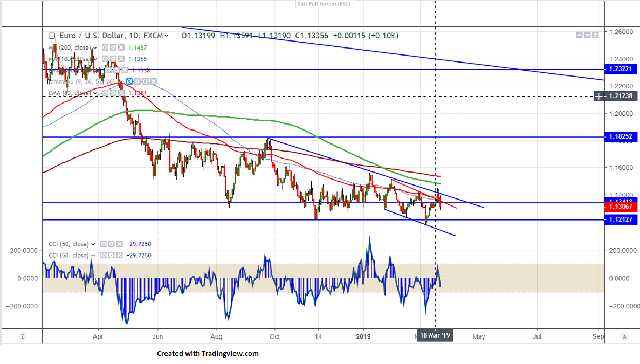Remove the MA (200, close) indicator
This screenshot has width=640, height=364.
point(121,48)
